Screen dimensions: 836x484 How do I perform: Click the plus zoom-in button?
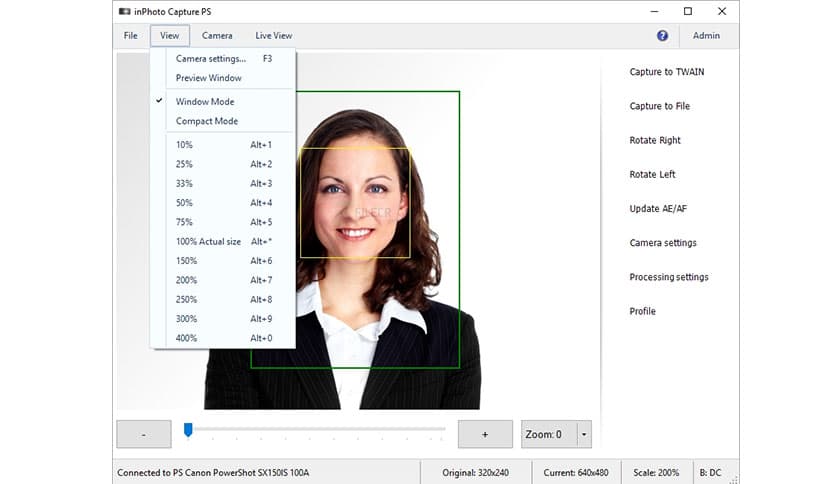point(485,434)
